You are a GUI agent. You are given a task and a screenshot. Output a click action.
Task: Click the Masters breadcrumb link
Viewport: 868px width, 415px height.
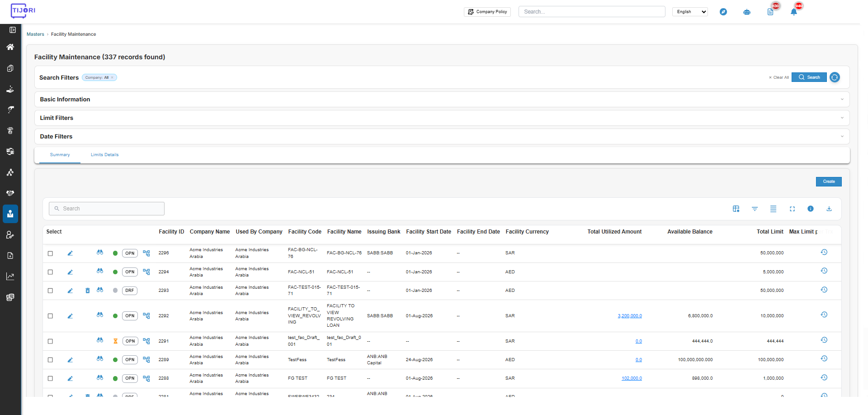pos(35,34)
